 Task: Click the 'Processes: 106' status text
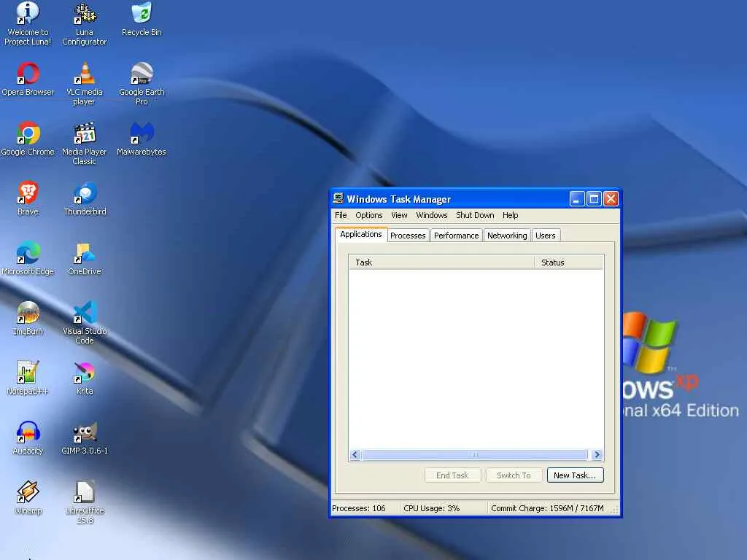(x=359, y=508)
